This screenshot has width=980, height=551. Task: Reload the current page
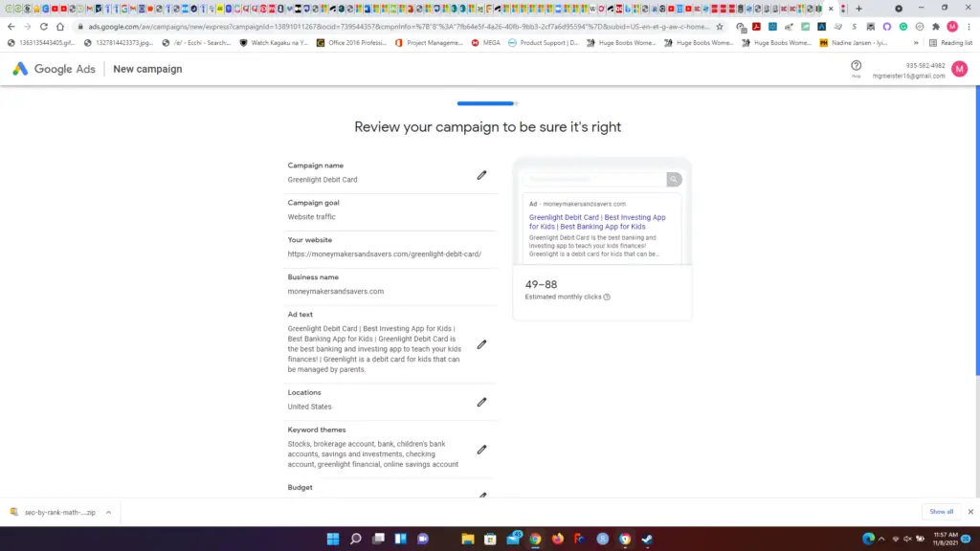tap(44, 27)
